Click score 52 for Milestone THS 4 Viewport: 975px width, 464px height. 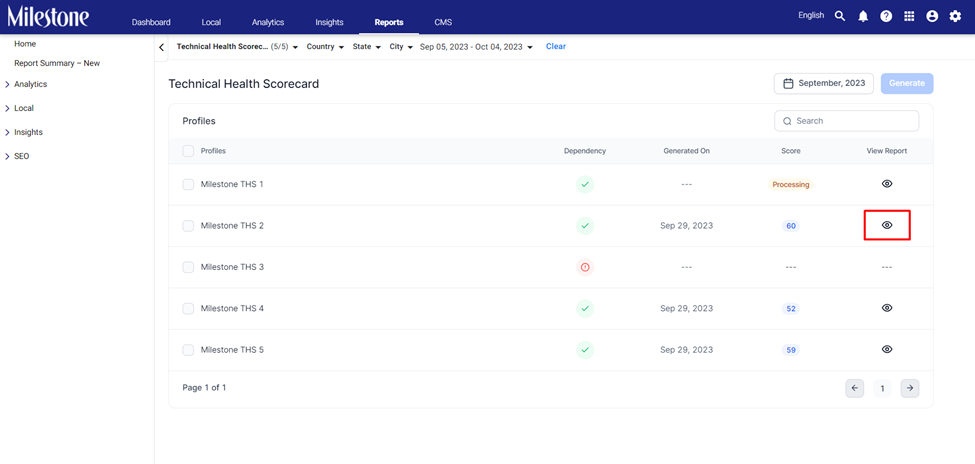tap(791, 309)
